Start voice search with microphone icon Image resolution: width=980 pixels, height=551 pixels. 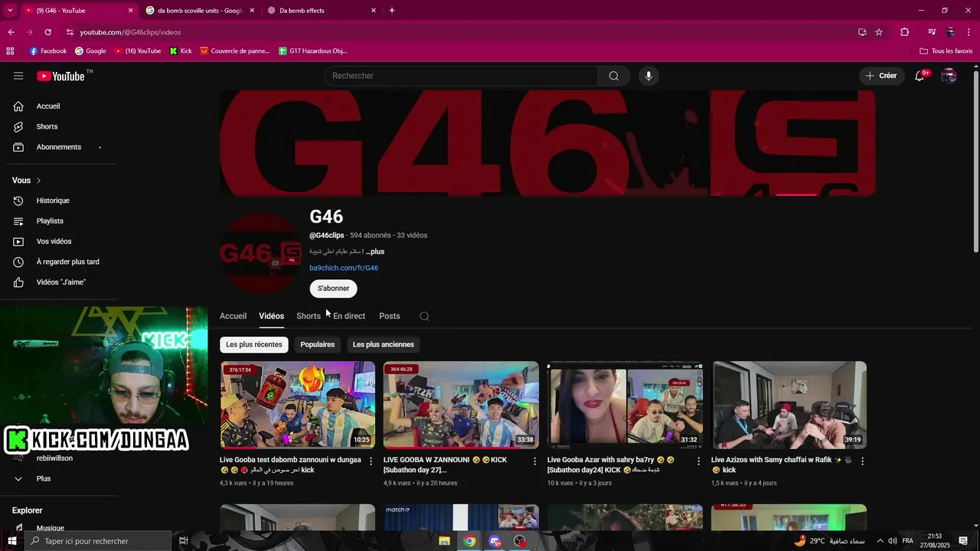[x=648, y=76]
